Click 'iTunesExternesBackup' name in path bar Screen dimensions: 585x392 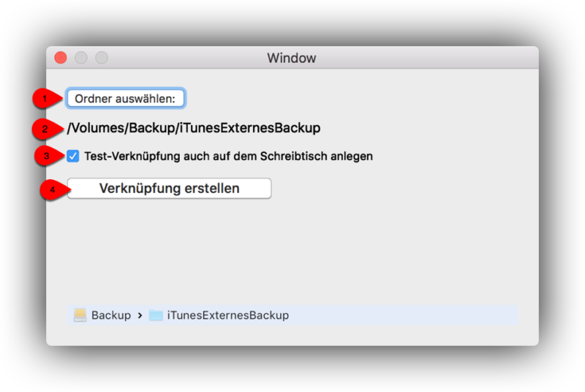click(228, 315)
